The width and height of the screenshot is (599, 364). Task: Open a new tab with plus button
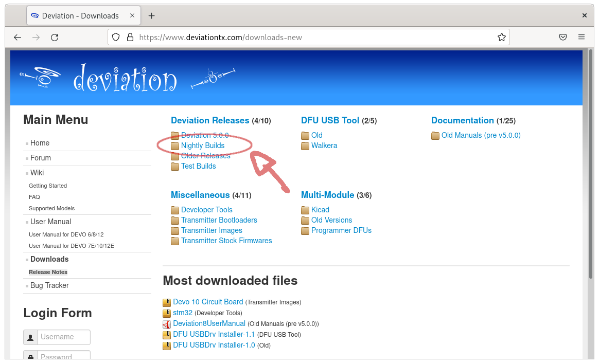152,15
